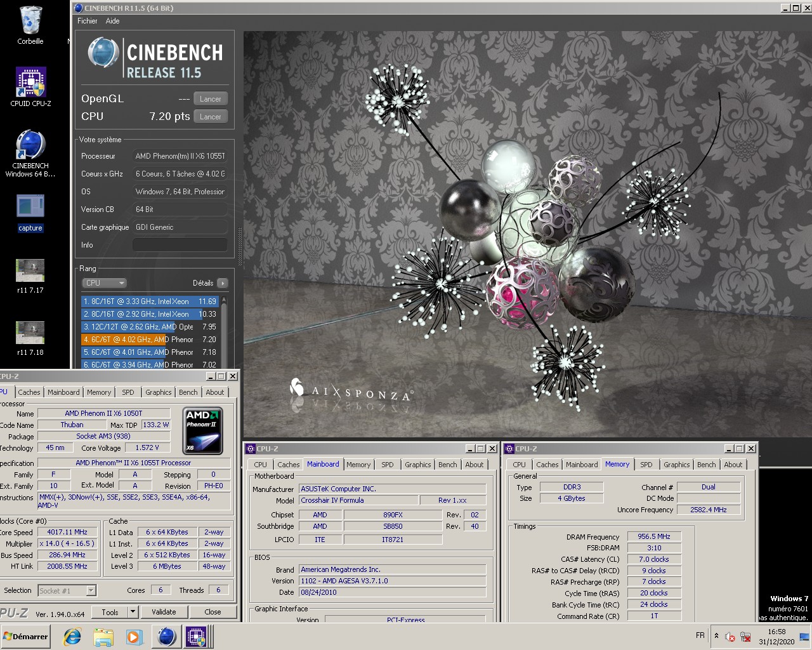Open Windows Explorer folder from the taskbar
Viewport: 812px width, 650px height.
tap(103, 637)
